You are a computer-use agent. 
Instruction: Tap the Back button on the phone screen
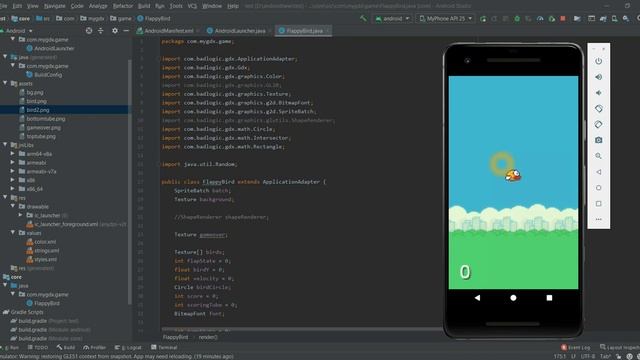point(477,298)
